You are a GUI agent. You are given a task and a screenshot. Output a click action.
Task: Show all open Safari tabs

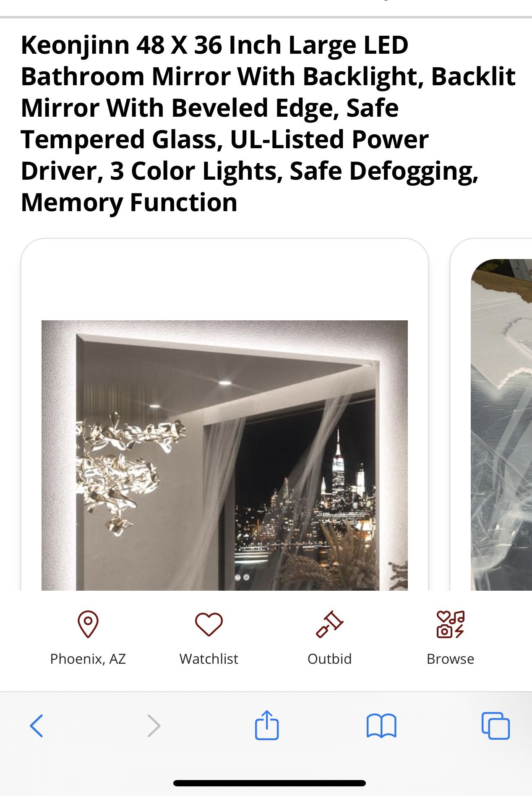click(x=495, y=725)
